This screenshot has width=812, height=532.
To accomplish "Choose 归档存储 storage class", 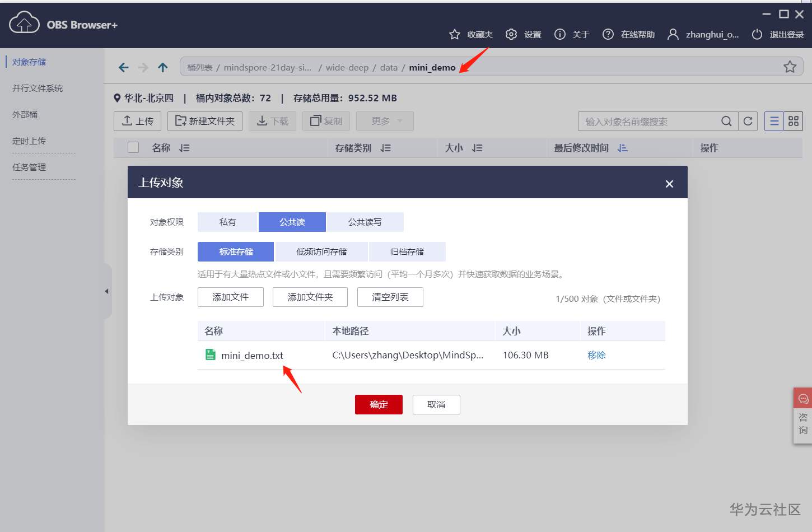I will [x=407, y=251].
